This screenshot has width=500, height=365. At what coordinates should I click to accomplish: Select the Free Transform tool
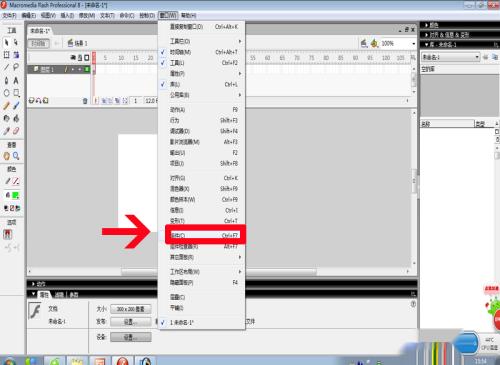7,55
